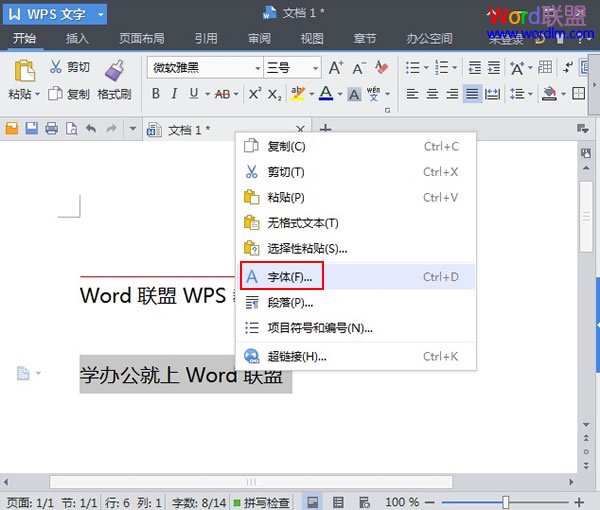The image size is (600, 510).
Task: Apply text highlight color
Action: pos(298,93)
